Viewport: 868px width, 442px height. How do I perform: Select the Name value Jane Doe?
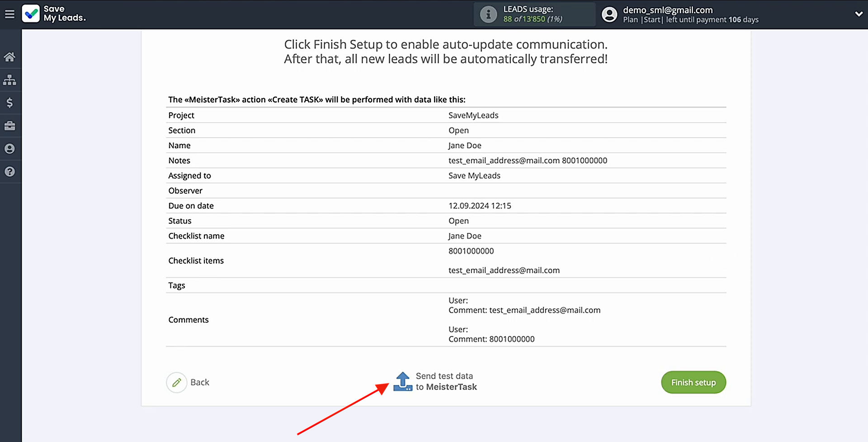point(465,146)
